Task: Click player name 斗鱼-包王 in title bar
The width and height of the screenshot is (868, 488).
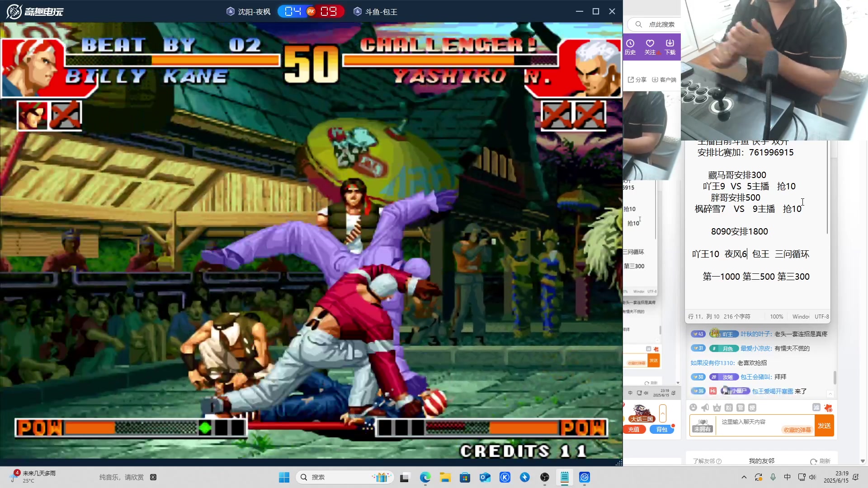Action: point(381,12)
